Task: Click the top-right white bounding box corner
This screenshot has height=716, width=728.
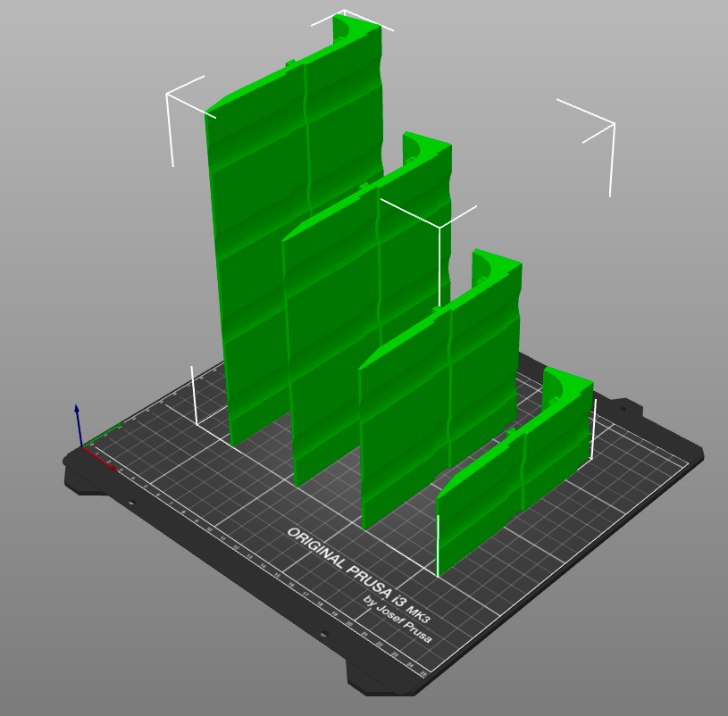Action: click(613, 124)
